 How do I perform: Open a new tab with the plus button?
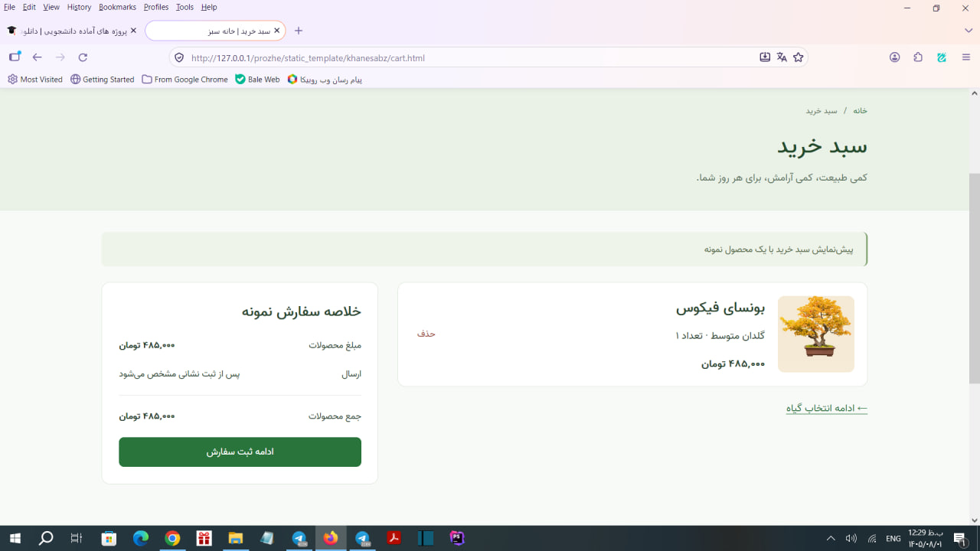click(x=299, y=31)
